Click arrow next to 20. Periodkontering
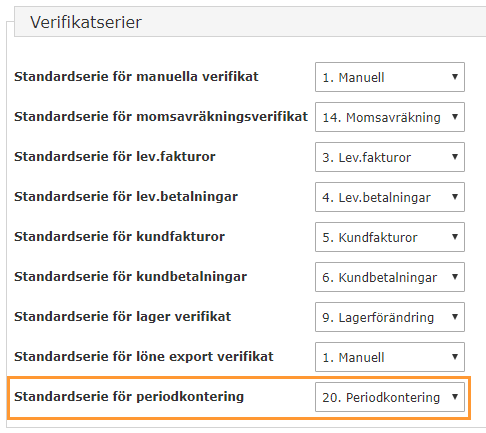This screenshot has height=433, width=486. coord(455,397)
